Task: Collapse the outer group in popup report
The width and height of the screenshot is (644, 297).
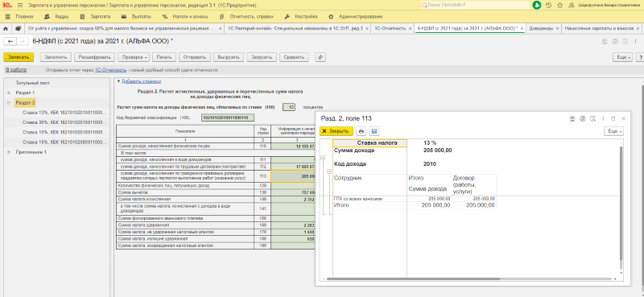Action: [x=324, y=158]
